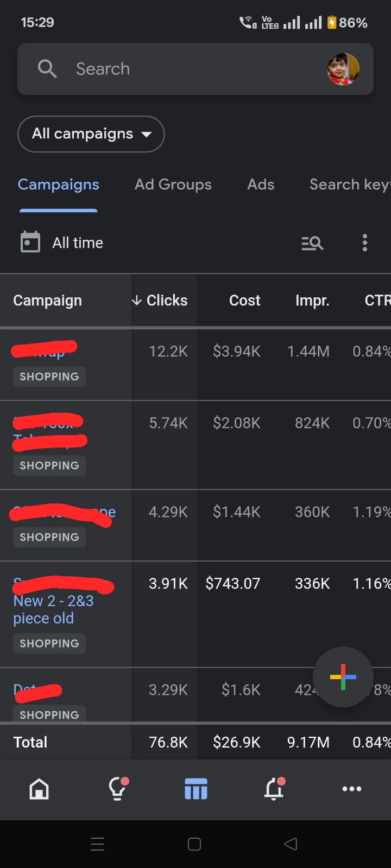Open the Search keywords tab
Viewport: 391px width, 868px height.
click(349, 184)
